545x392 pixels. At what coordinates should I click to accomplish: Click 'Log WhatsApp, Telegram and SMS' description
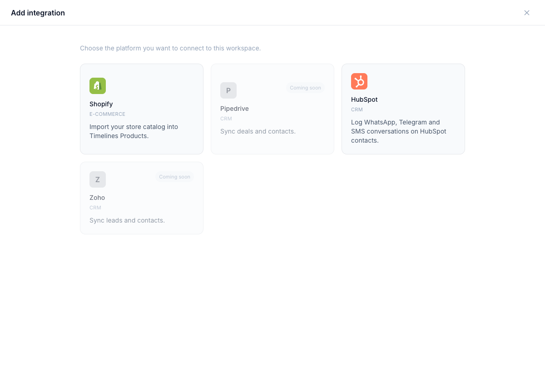[x=399, y=131]
